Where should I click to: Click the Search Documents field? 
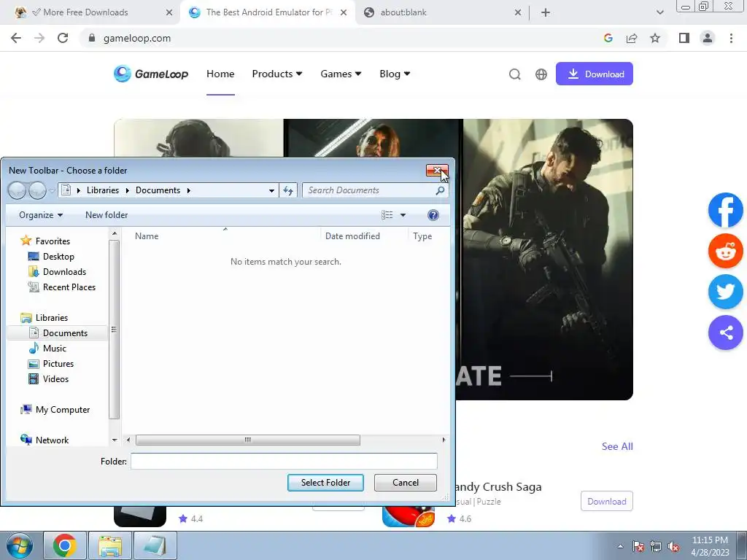376,190
